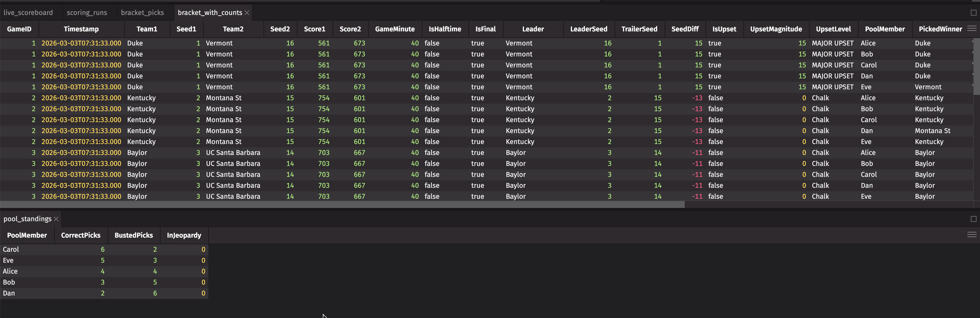980x318 pixels.
Task: Click the horizontal scrollbar of top table
Action: [342, 205]
